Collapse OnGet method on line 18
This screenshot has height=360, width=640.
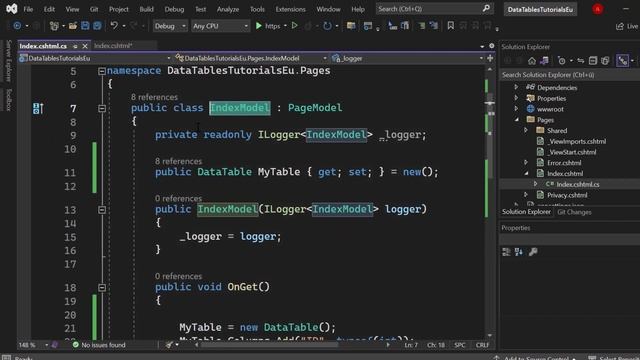(x=102, y=288)
